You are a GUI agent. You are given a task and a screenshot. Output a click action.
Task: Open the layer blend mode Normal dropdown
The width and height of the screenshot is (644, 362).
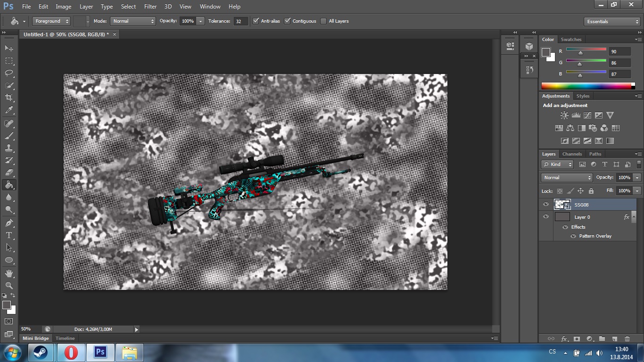[x=567, y=178]
